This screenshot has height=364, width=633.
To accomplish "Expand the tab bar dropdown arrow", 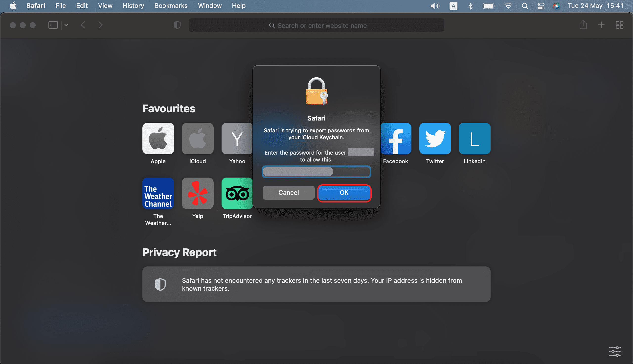I will click(66, 25).
